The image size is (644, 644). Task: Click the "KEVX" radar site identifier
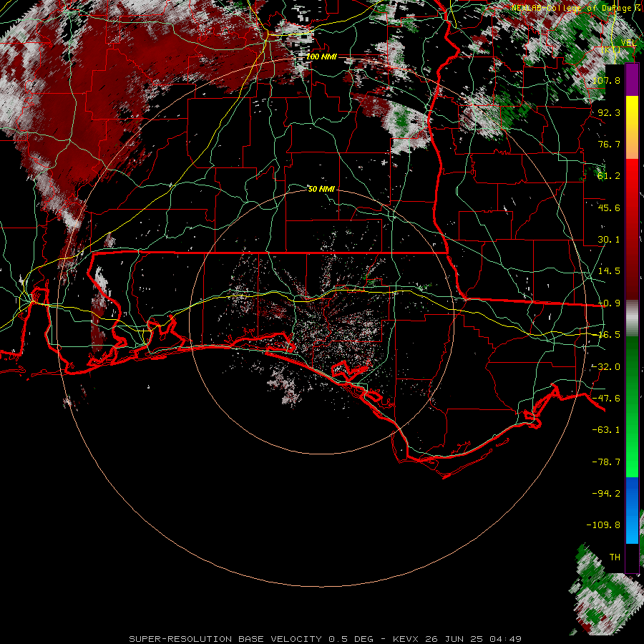pos(406,639)
